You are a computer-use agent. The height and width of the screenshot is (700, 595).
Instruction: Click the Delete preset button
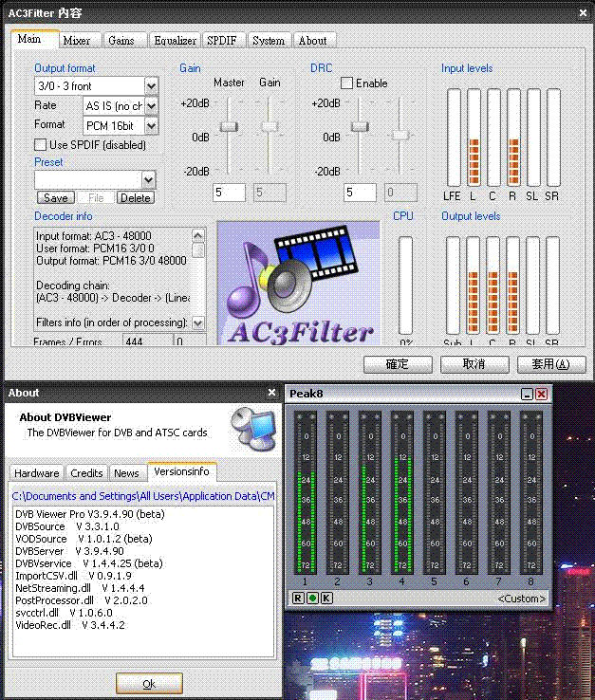[x=136, y=198]
